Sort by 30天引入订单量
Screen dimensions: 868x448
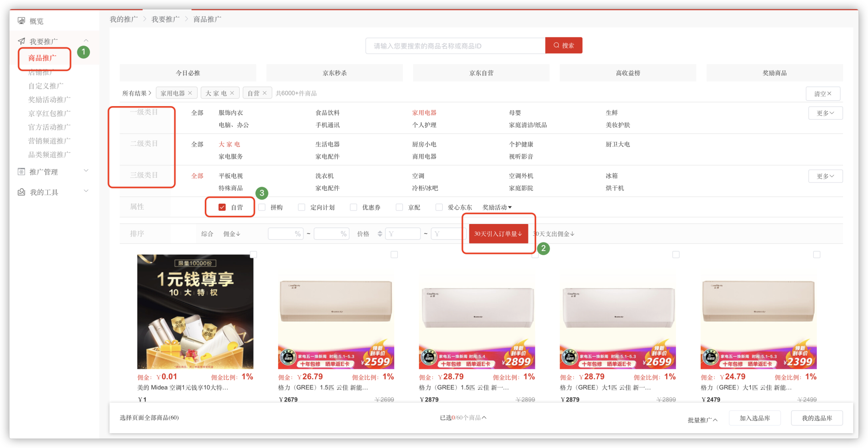(498, 234)
